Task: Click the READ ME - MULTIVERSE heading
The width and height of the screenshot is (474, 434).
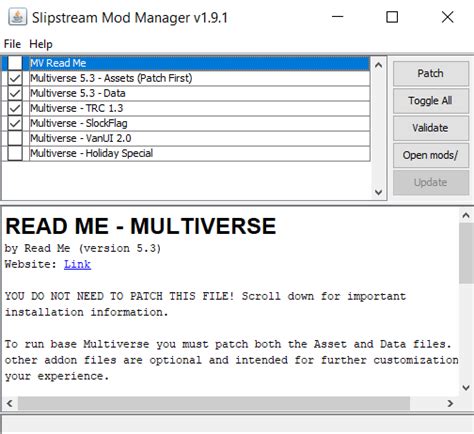Action: tap(141, 226)
